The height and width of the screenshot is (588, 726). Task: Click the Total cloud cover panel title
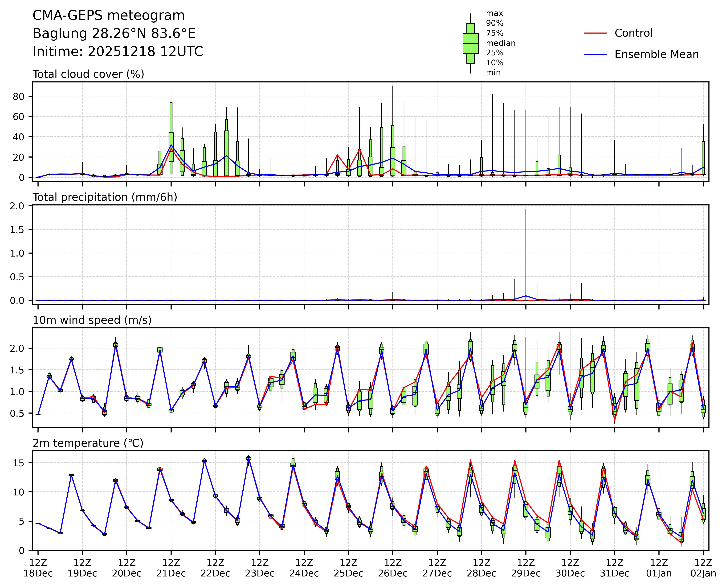click(88, 74)
